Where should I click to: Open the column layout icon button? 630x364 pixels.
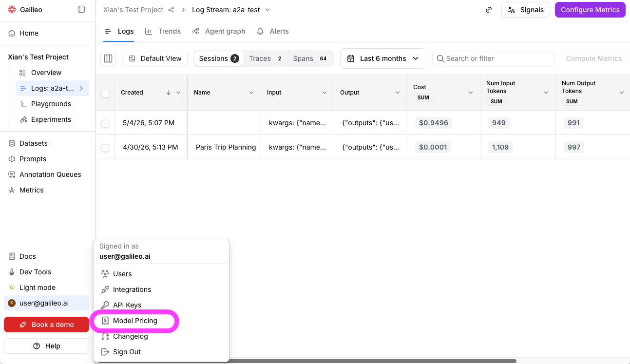[x=108, y=58]
